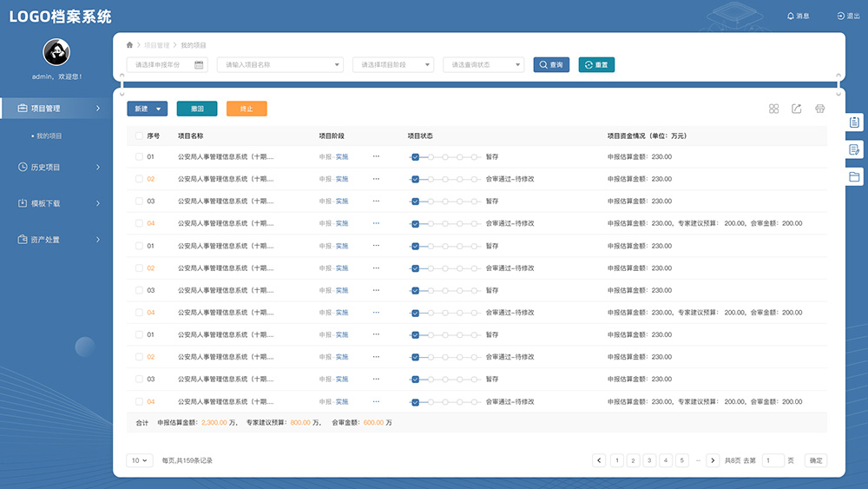Click the home icon in the breadcrumb
Viewport: 868px width, 489px height.
pyautogui.click(x=129, y=45)
